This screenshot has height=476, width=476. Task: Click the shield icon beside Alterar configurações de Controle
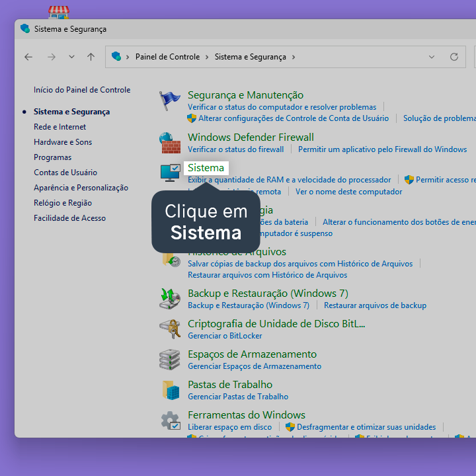click(192, 118)
